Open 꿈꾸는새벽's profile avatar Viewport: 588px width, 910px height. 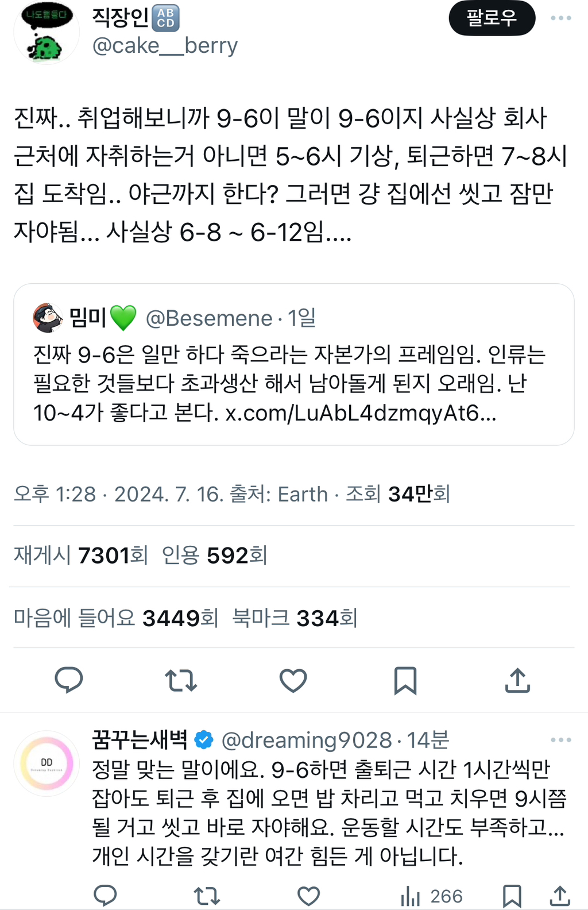coord(47,763)
